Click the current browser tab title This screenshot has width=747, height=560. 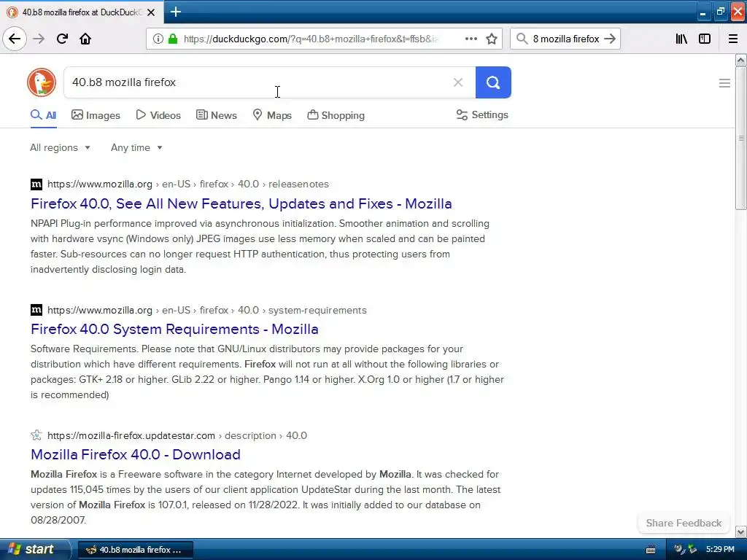click(x=82, y=12)
